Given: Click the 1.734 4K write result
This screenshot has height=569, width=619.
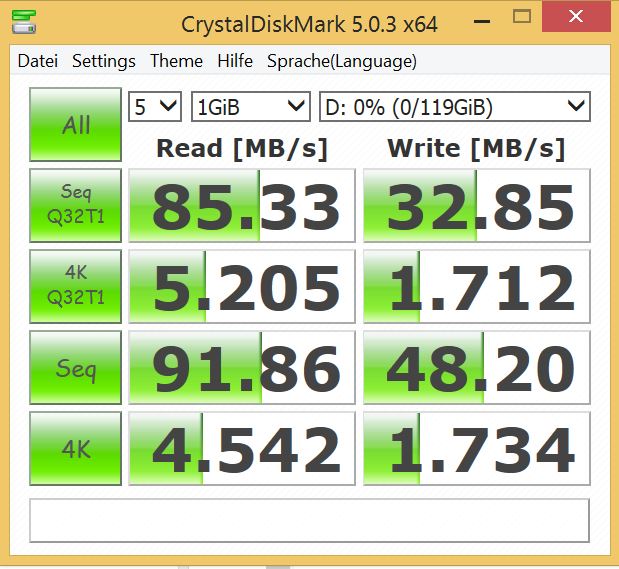Looking at the screenshot, I should (476, 450).
